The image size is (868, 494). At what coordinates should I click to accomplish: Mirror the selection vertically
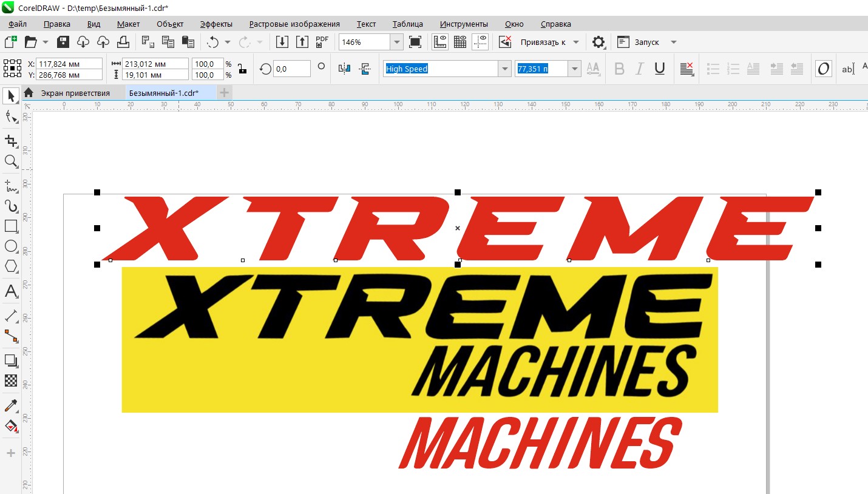pos(365,69)
